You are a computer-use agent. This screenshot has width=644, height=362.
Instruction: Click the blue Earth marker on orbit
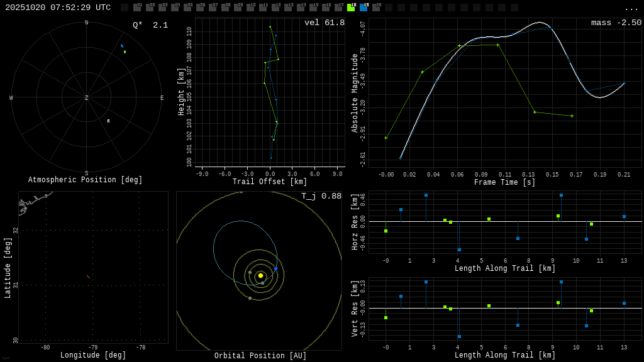[275, 268]
